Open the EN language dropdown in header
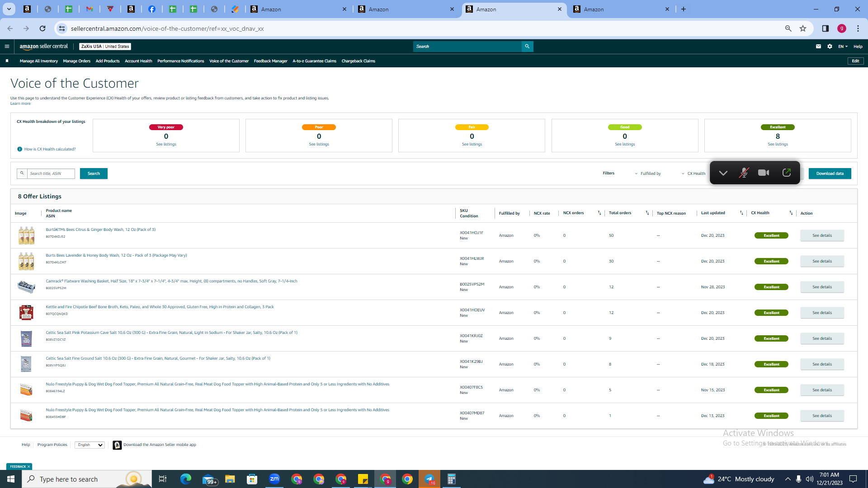 [843, 47]
